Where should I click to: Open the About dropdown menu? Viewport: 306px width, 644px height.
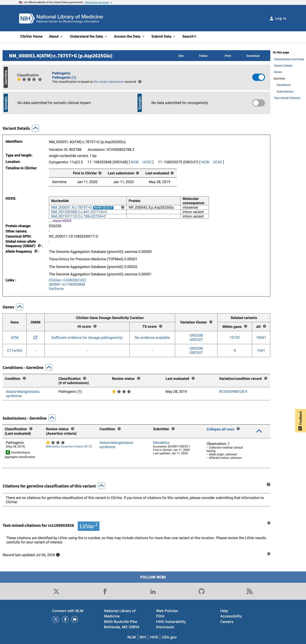pyautogui.click(x=56, y=37)
